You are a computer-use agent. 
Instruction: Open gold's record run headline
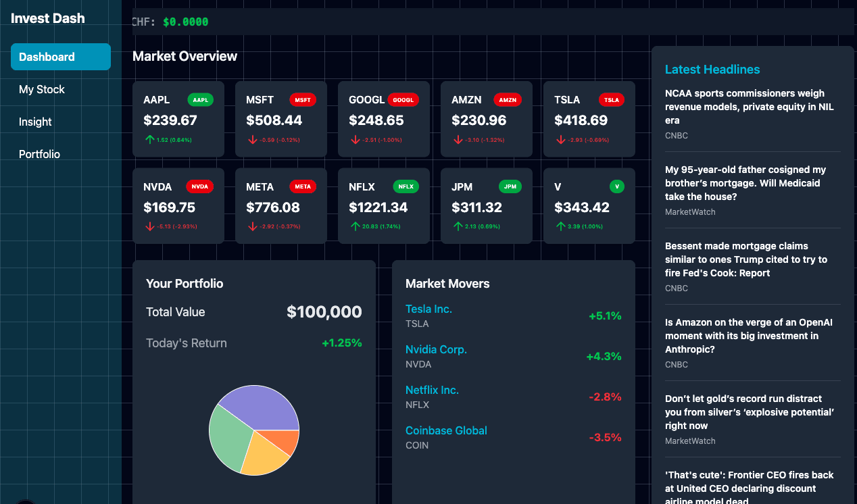pyautogui.click(x=750, y=412)
